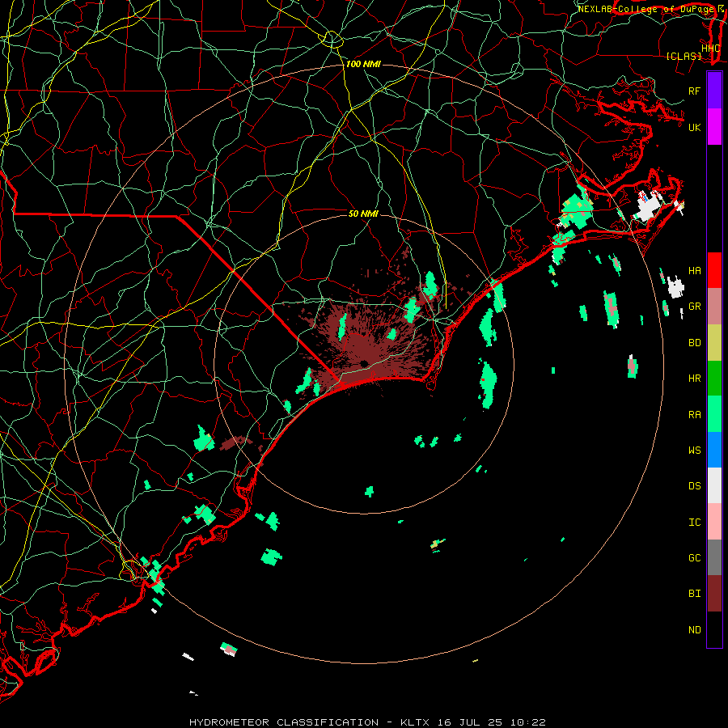Select the light pink IC swatch
The height and width of the screenshot is (728, 728).
(x=714, y=522)
